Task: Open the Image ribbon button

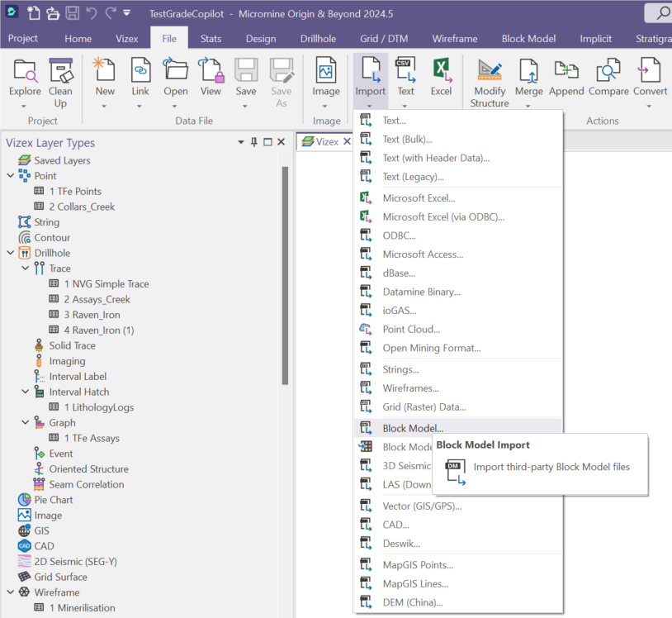Action: 325,73
